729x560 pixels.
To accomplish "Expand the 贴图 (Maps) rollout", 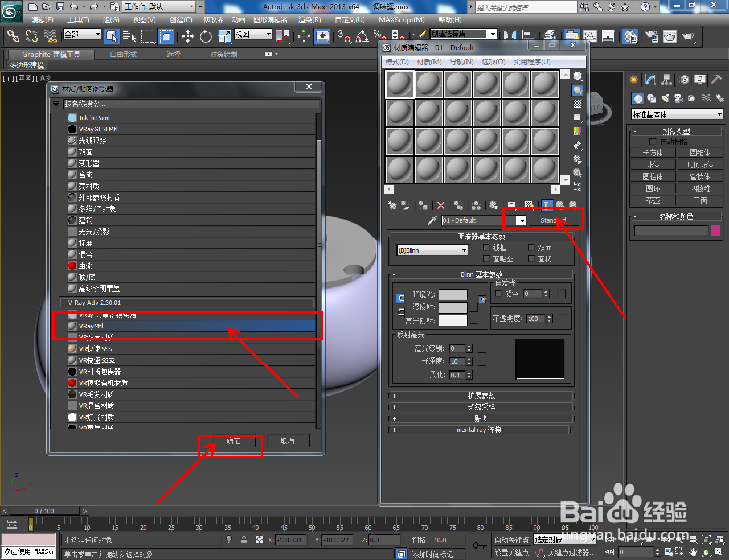I will click(481, 418).
